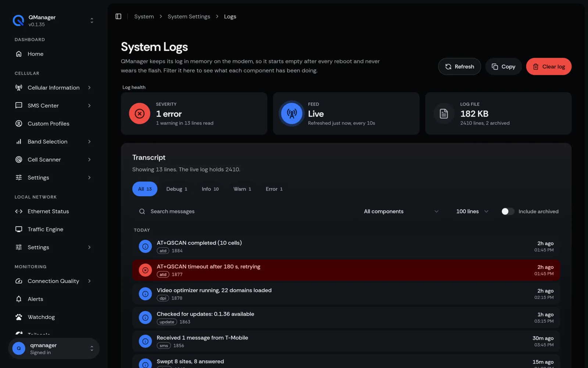The width and height of the screenshot is (588, 368).
Task: Expand the Cell Scanner submenu chevron
Action: point(89,160)
